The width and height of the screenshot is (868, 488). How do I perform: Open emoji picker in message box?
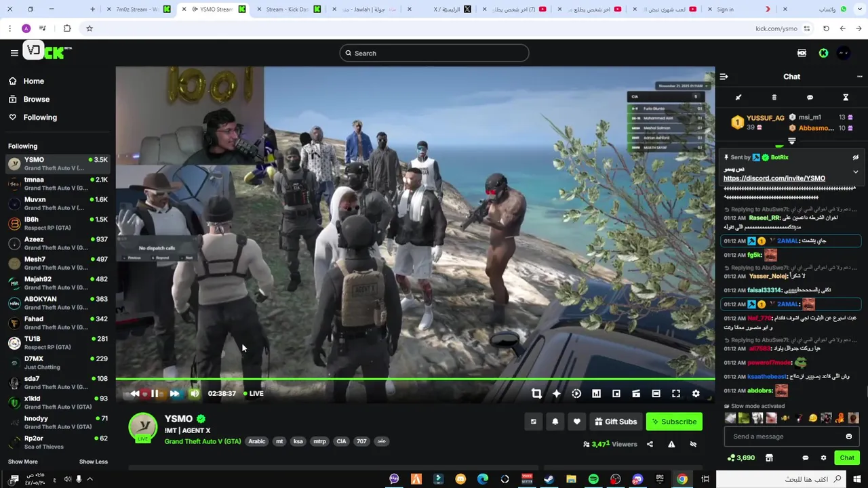[x=848, y=436]
